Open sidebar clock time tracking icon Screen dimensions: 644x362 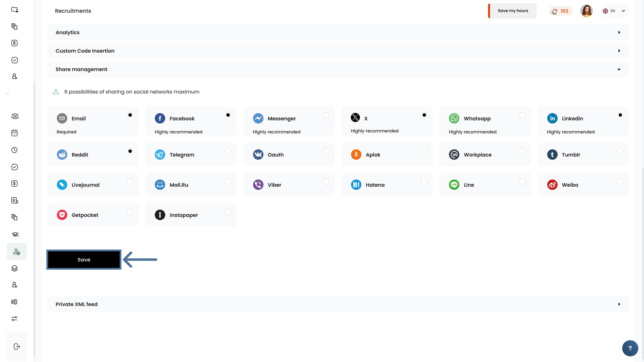point(14,150)
